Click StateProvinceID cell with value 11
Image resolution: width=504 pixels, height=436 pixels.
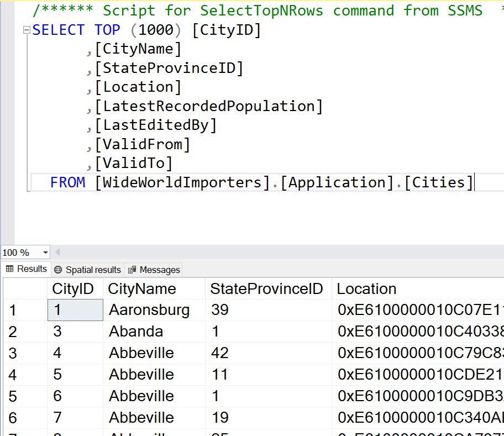click(269, 375)
